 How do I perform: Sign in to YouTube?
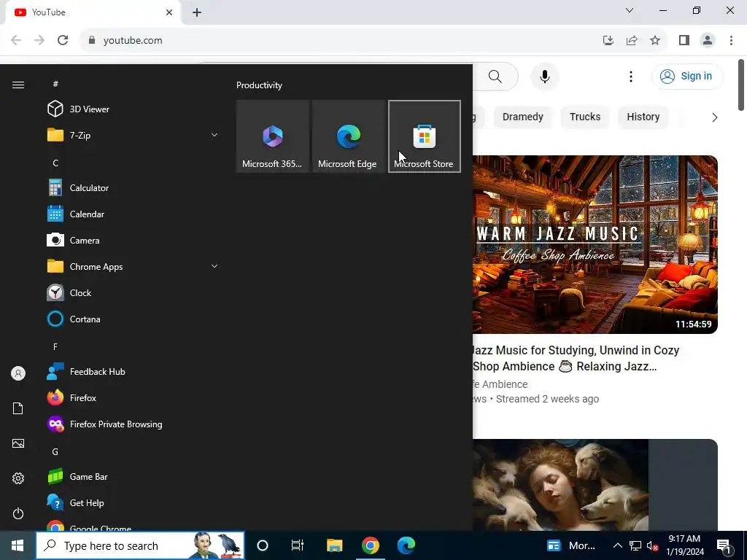coord(687,76)
